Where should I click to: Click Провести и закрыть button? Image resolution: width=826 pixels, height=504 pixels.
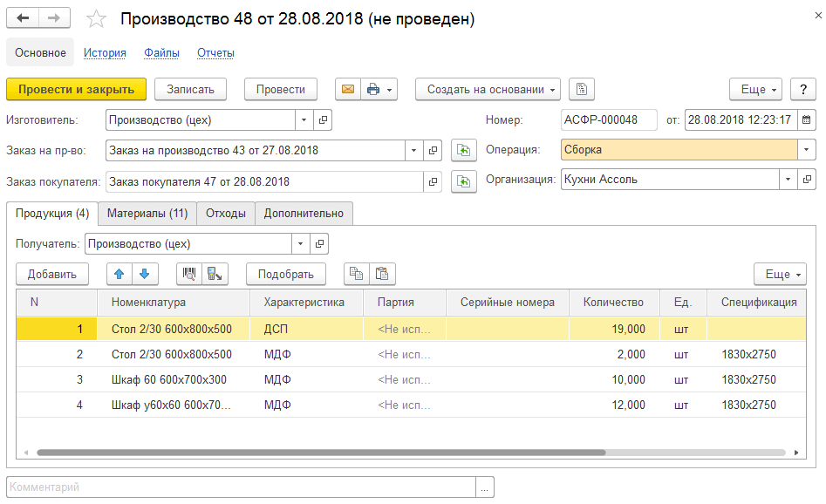click(77, 90)
